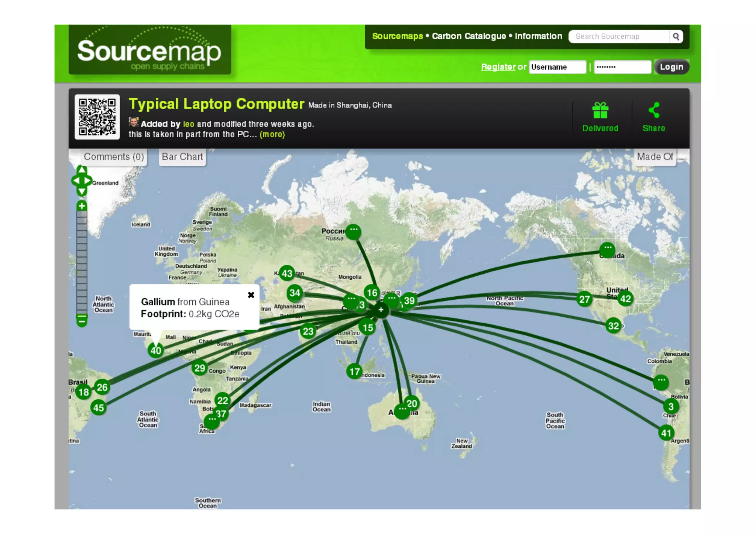Click the map zoom level slider bar
Viewport: 756px width, 534px height.
tap(82, 262)
